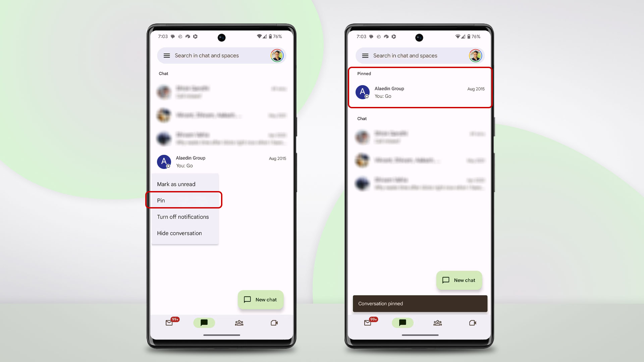Image resolution: width=644 pixels, height=362 pixels.
Task: Tap Mark as unread option
Action: tap(184, 184)
